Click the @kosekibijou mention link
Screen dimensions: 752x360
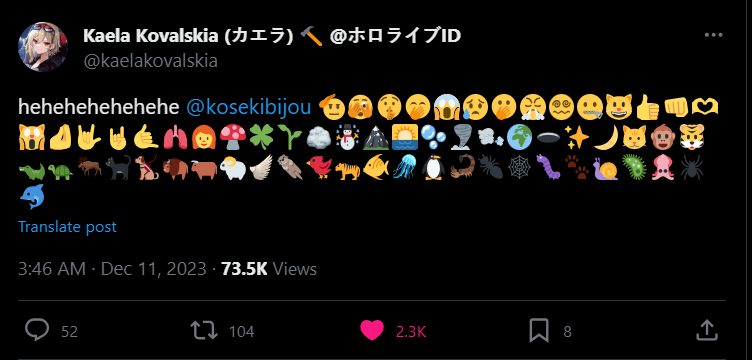click(248, 107)
